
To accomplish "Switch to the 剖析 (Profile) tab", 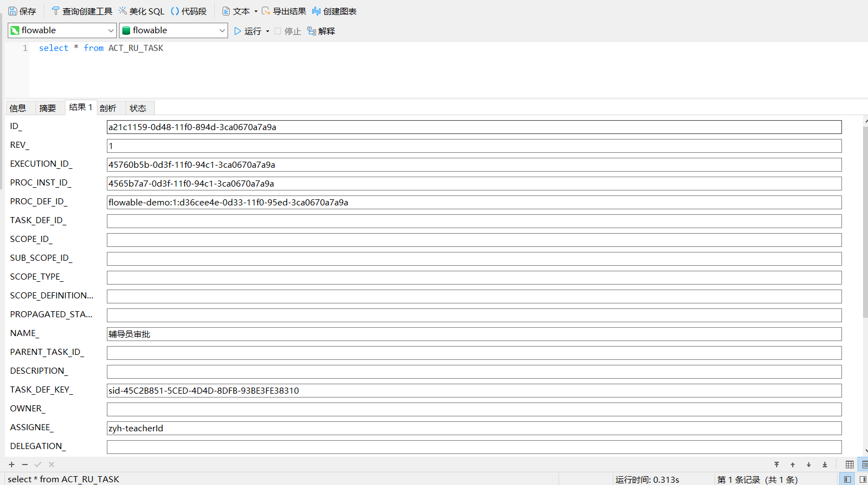I will point(108,108).
